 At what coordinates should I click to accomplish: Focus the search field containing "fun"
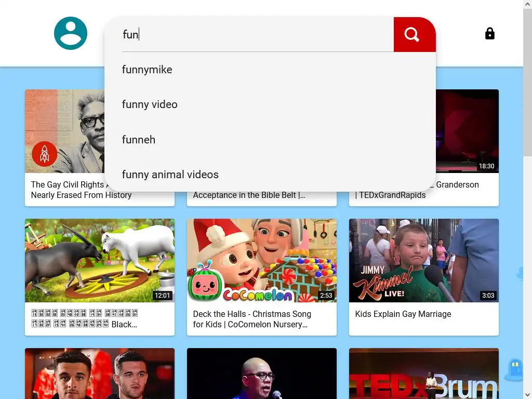coord(258,35)
